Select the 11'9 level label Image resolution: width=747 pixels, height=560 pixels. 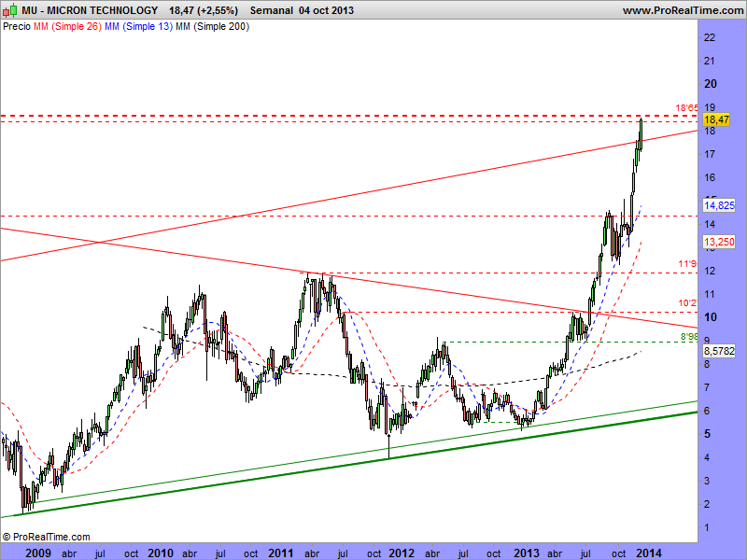pyautogui.click(x=688, y=264)
